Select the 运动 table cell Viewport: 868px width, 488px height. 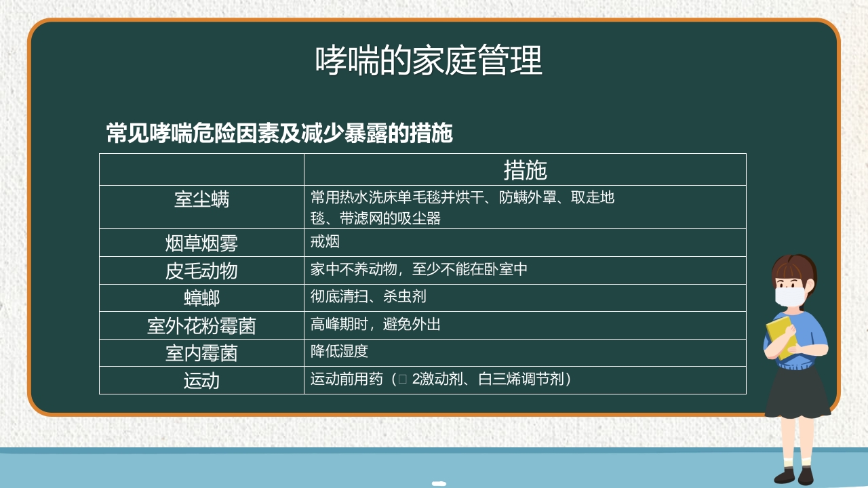pyautogui.click(x=201, y=381)
